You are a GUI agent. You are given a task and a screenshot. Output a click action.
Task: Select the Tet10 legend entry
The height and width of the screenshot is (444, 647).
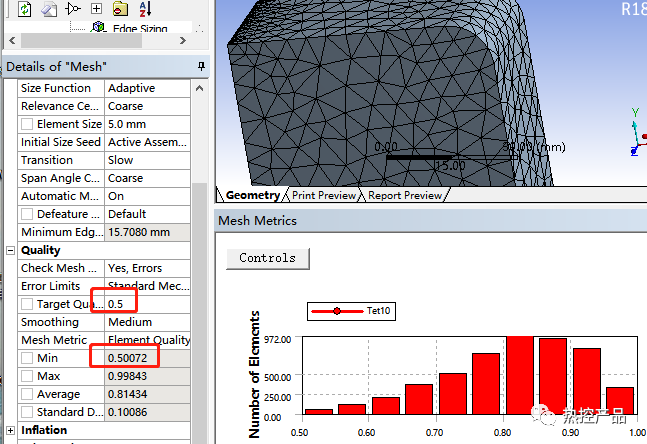point(351,311)
